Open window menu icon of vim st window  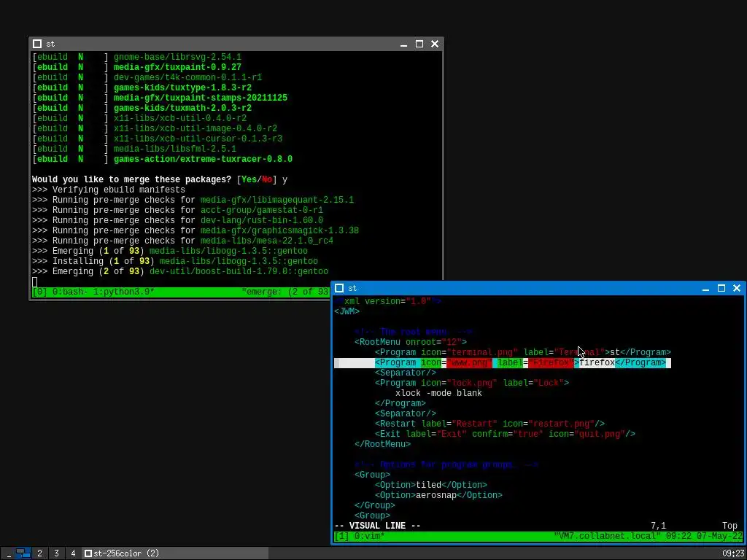click(x=339, y=288)
